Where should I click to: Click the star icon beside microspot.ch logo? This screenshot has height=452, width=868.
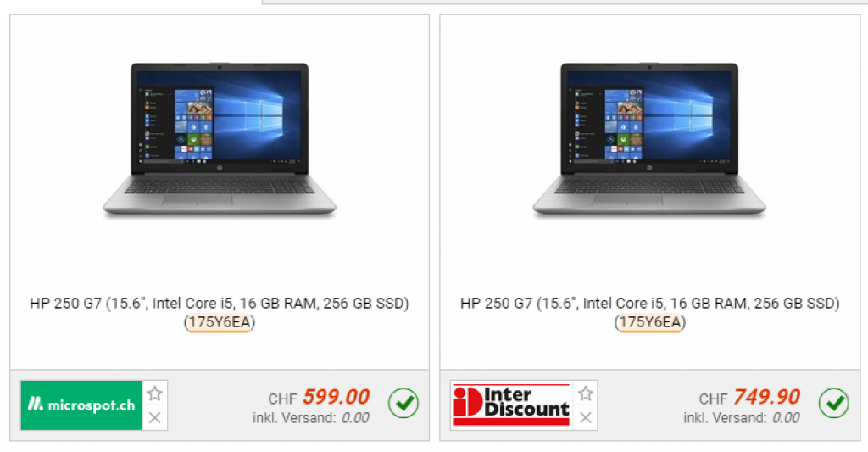point(155,393)
